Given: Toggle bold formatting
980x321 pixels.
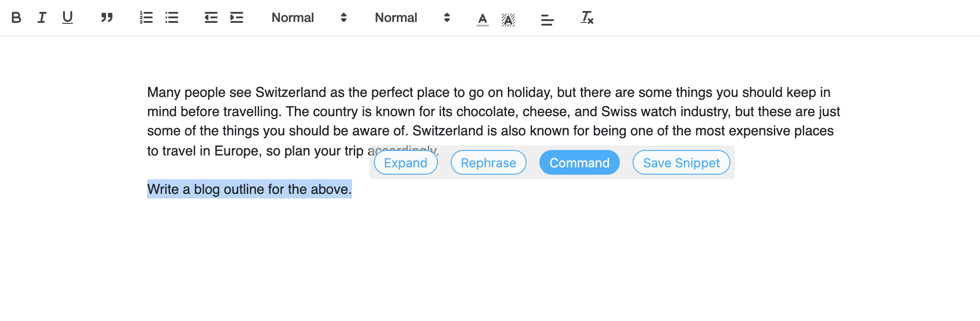Looking at the screenshot, I should tap(16, 18).
